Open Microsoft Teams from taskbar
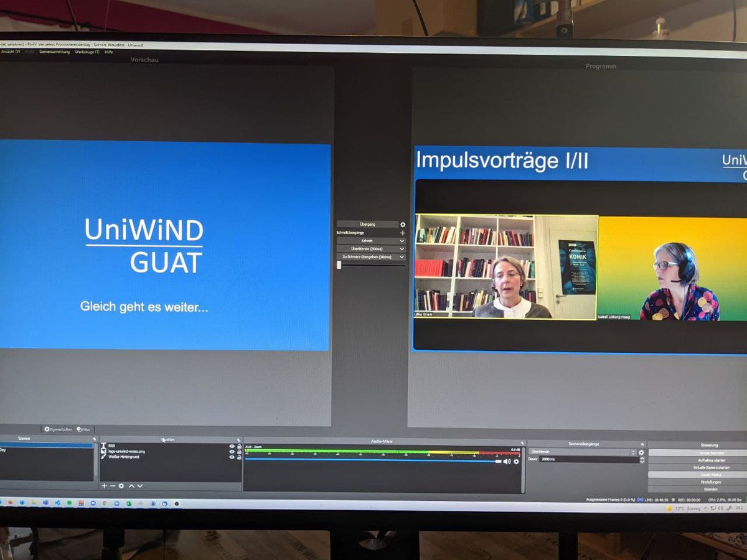The image size is (747, 560). pos(45,503)
